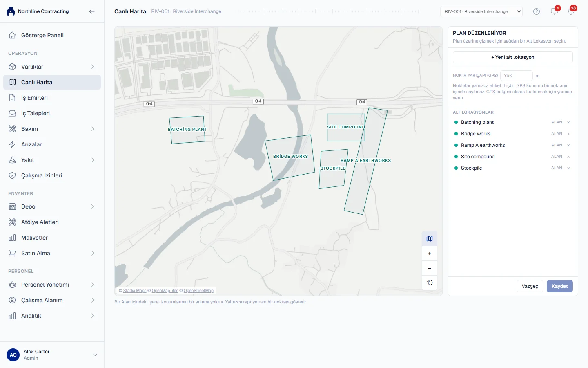Remove the Batching plant sub-location
The width and height of the screenshot is (588, 368).
(568, 122)
